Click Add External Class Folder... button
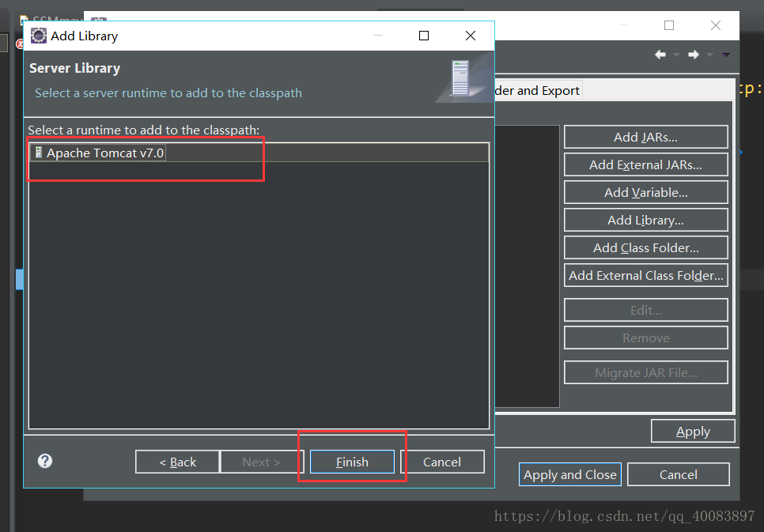The width and height of the screenshot is (764, 532). tap(646, 275)
